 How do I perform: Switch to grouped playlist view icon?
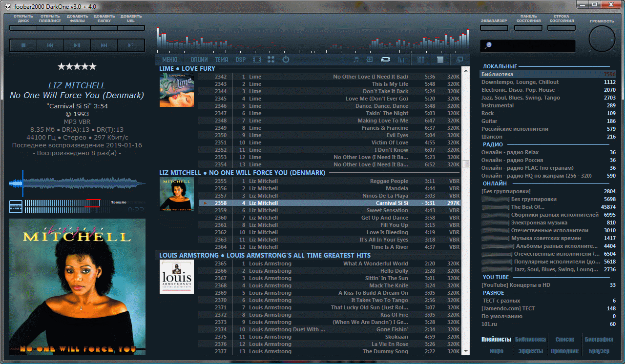[x=420, y=60]
